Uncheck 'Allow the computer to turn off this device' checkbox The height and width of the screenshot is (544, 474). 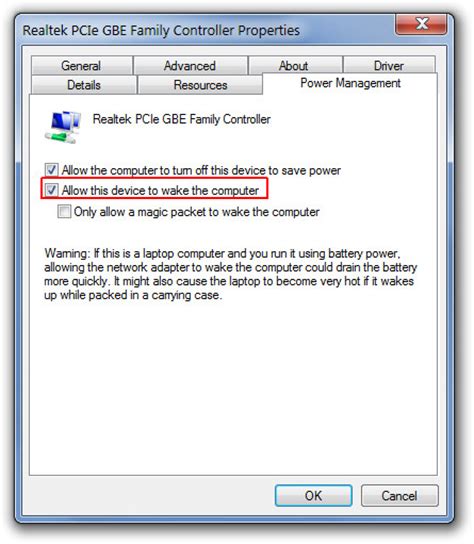coord(51,170)
